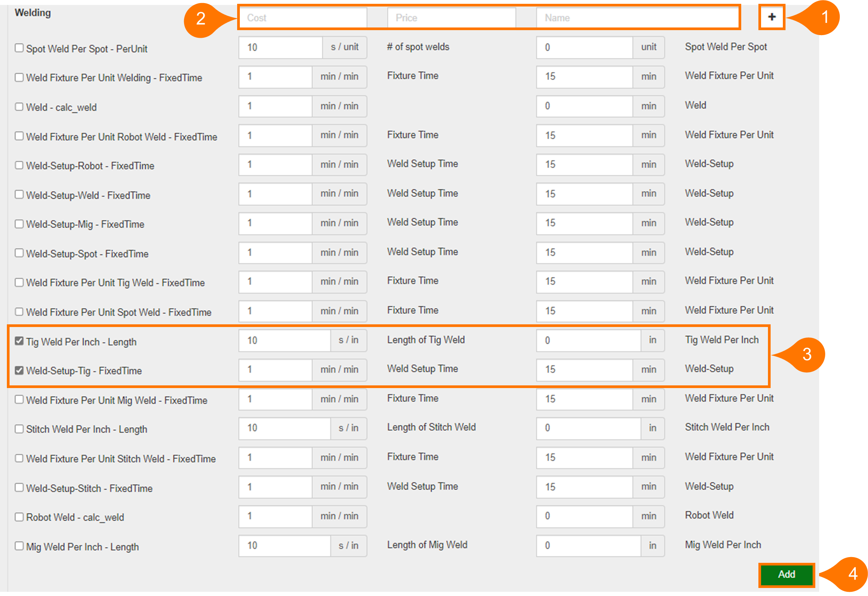Edit Length of Tig Weld value field
This screenshot has height=596, width=868.
tap(588, 340)
